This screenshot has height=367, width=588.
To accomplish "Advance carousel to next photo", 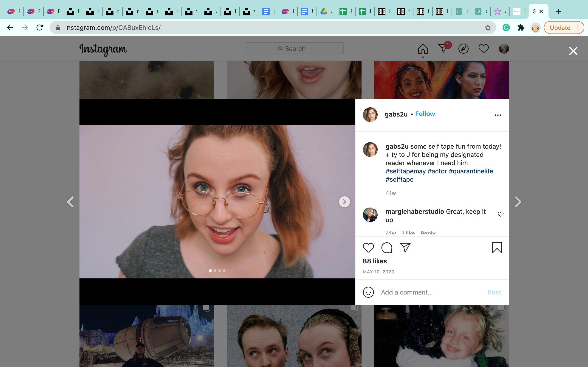I will coord(344,202).
